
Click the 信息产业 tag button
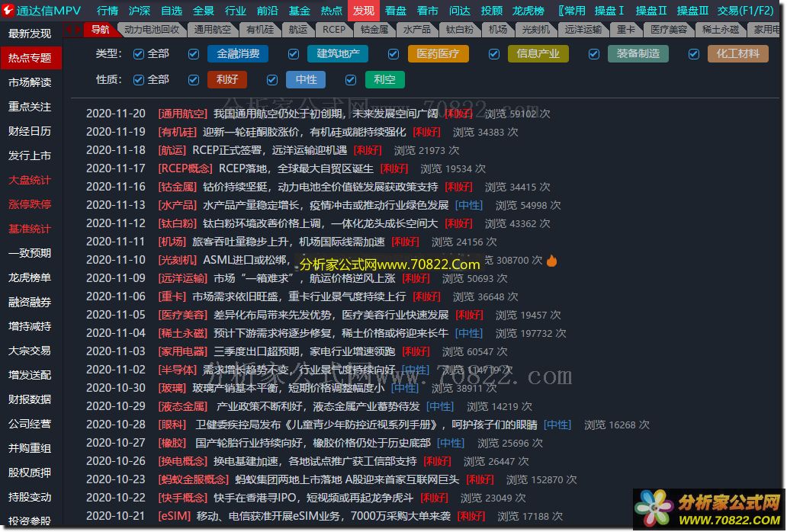click(538, 53)
